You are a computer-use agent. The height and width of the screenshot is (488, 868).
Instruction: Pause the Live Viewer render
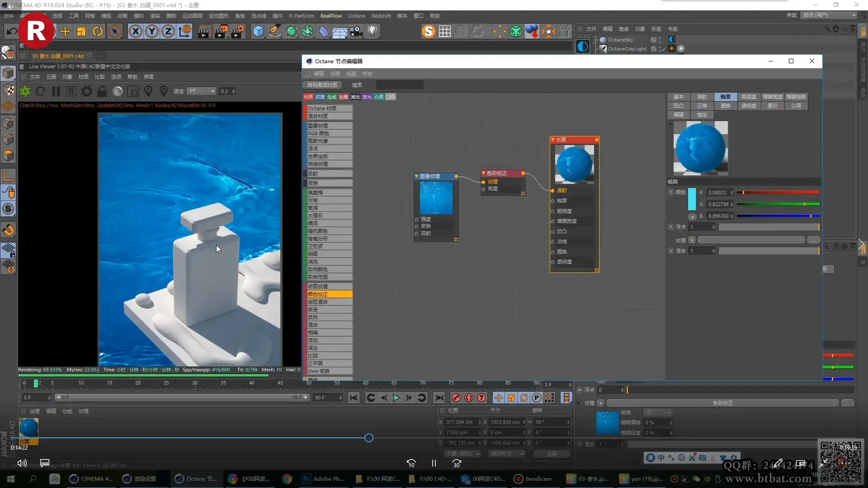(x=56, y=91)
